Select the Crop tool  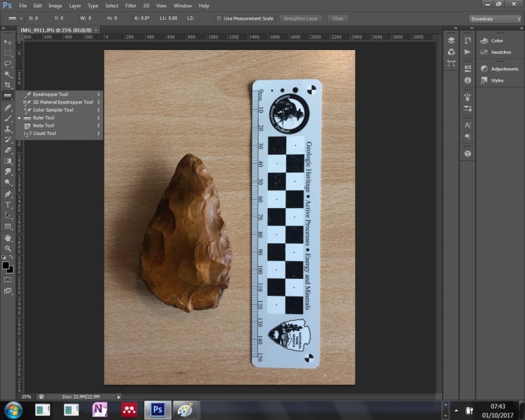[x=7, y=84]
